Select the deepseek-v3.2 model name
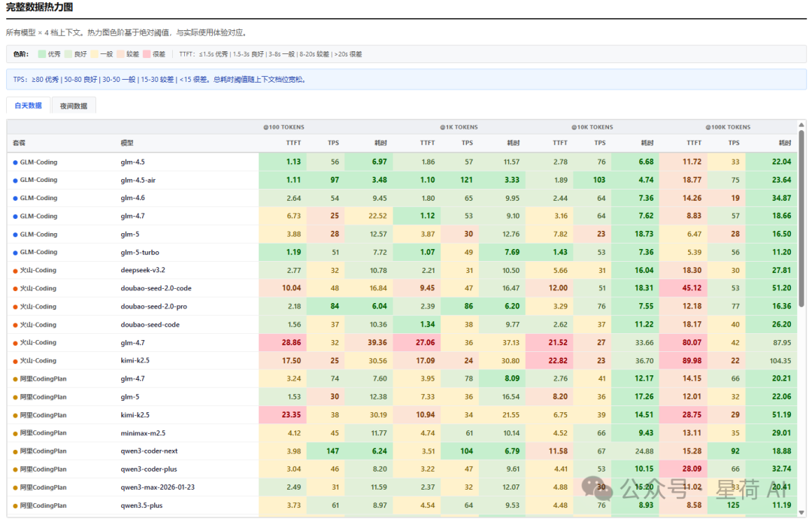This screenshot has width=812, height=522. (x=143, y=270)
